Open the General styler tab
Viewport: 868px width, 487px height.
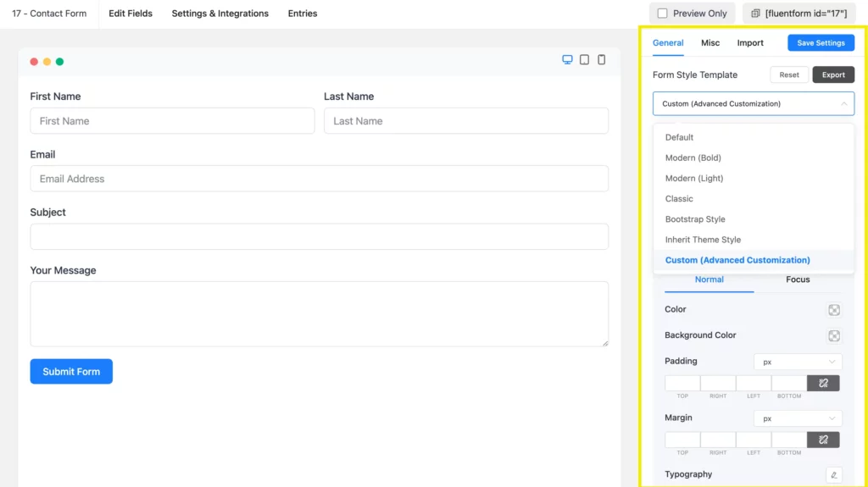coord(668,42)
